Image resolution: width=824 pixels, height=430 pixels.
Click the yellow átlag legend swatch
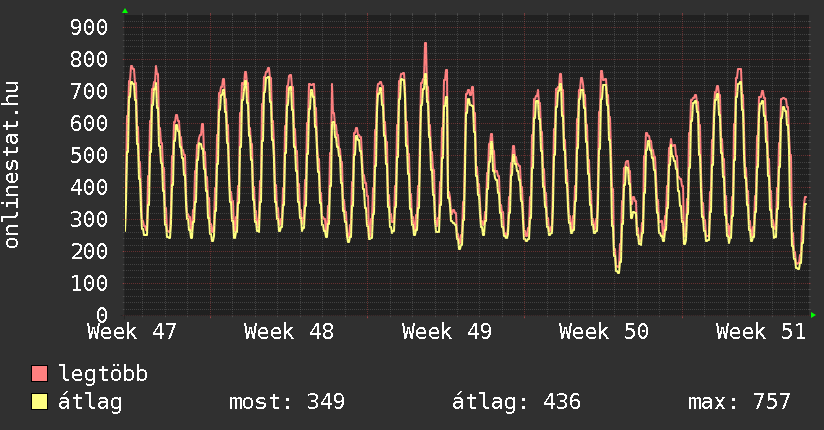coord(40,402)
